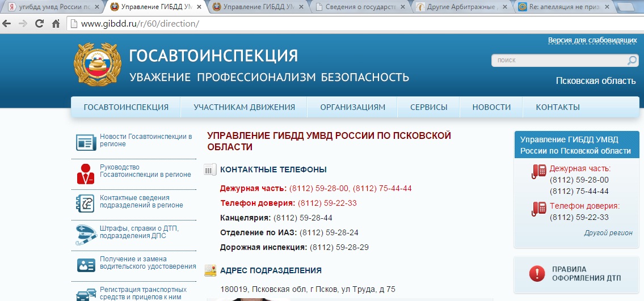Click the address 180019, Псковская обл text
644x301 pixels.
(308, 290)
